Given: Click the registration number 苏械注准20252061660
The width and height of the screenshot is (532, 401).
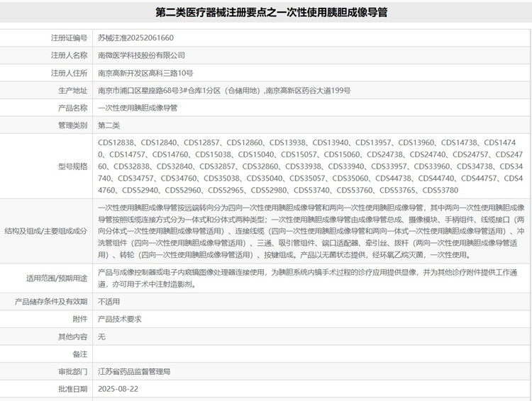Looking at the screenshot, I should (135, 38).
